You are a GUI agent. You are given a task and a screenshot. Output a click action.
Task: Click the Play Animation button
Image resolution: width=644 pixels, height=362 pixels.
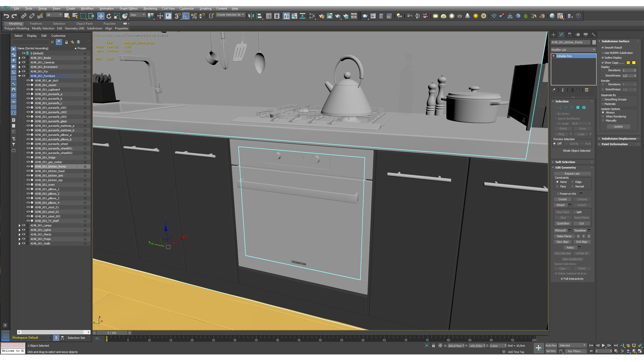pyautogui.click(x=603, y=345)
